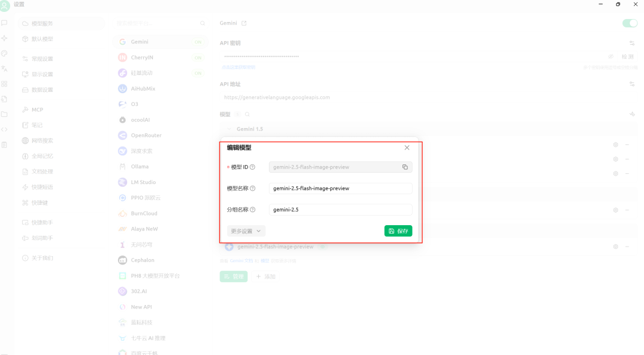Open the mini apps grid sidebar icon
The height and width of the screenshot is (355, 644).
(5, 84)
